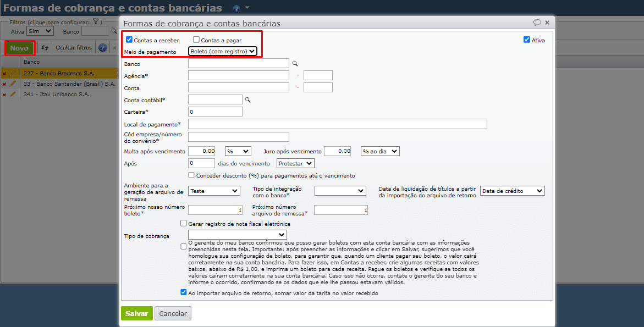Viewport: 644px width, 327px height.
Task: Check the bank manager confirmation checkbox
Action: 184,247
